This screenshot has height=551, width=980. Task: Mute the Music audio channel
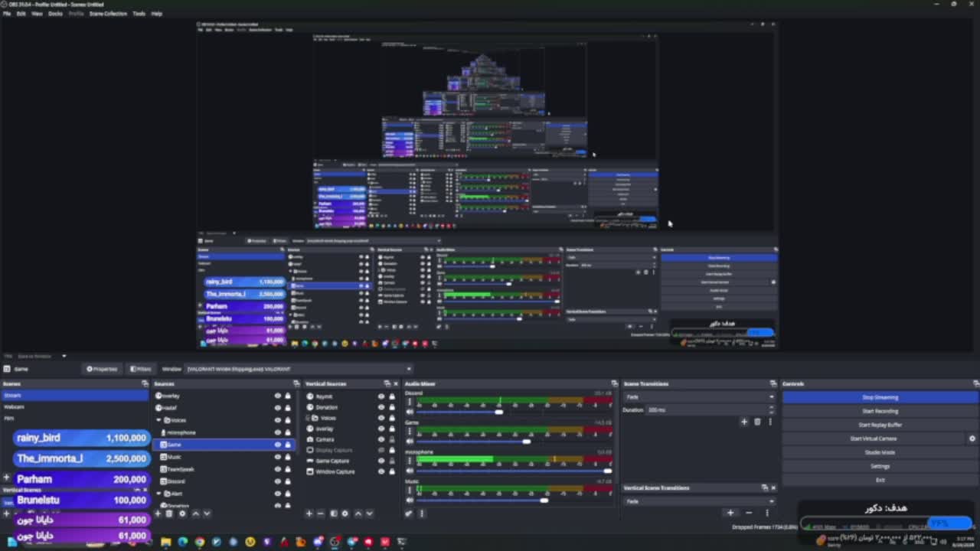pos(410,500)
